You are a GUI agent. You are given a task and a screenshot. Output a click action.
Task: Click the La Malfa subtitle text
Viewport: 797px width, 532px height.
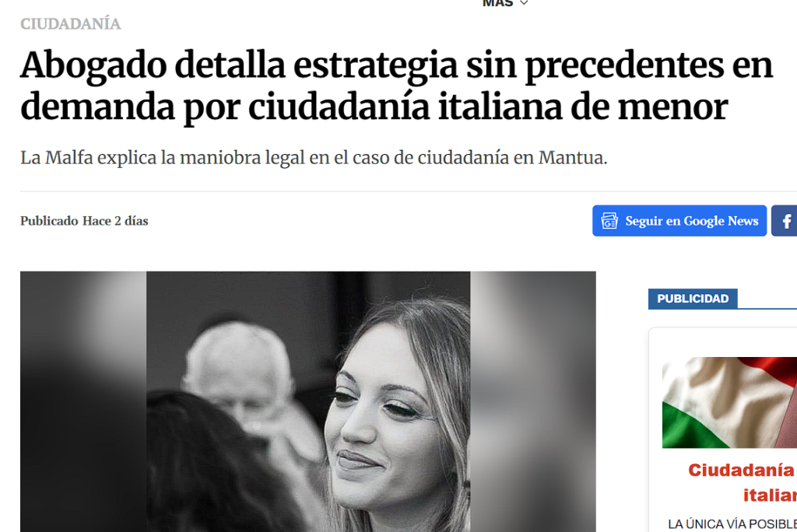click(314, 158)
